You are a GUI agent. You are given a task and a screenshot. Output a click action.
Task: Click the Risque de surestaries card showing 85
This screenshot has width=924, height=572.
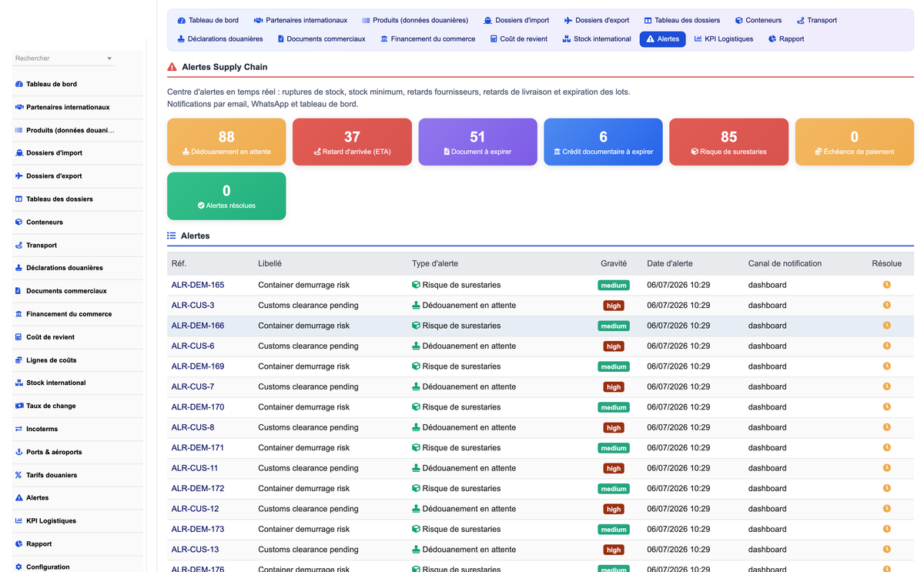[728, 142]
